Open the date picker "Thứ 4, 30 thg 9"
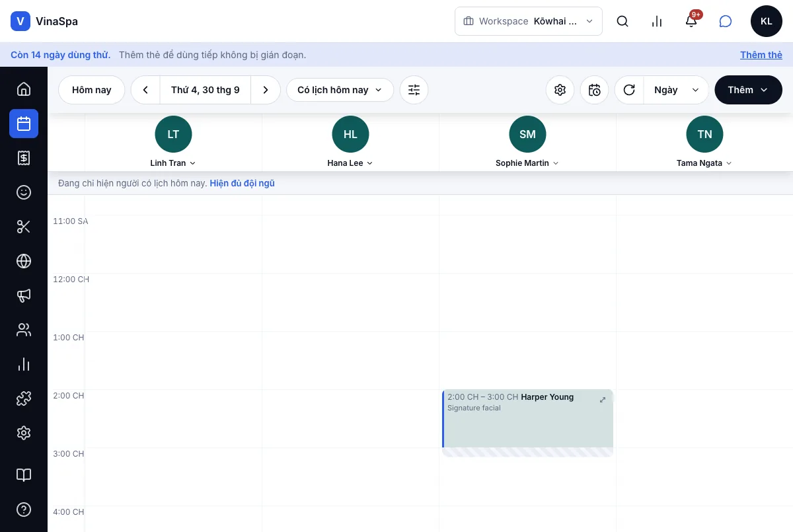Image resolution: width=793 pixels, height=532 pixels. pos(206,90)
